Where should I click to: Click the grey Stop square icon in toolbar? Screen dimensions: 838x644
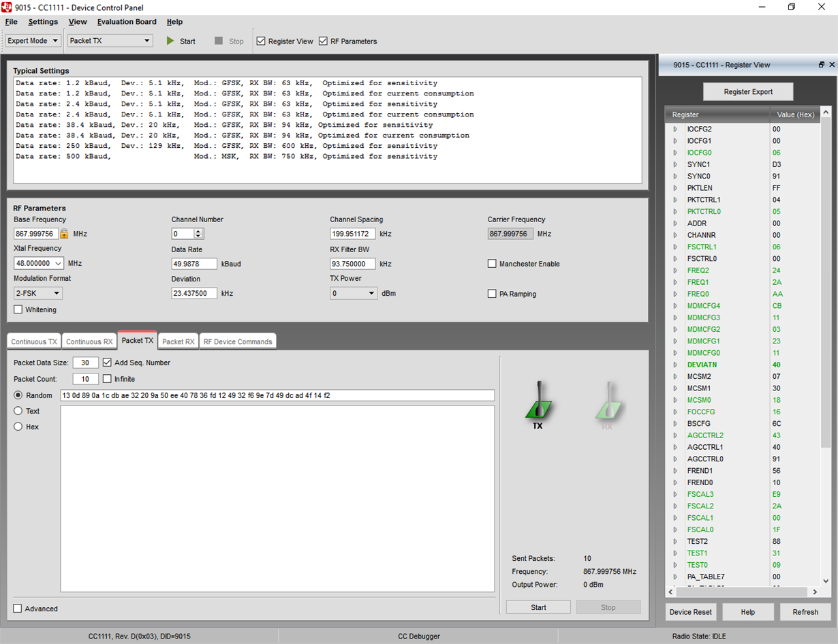pos(219,41)
